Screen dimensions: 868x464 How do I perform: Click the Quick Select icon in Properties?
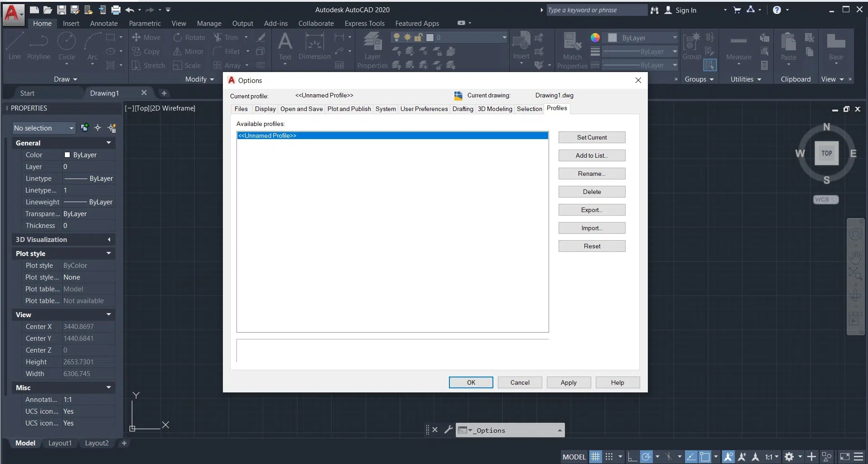point(112,128)
